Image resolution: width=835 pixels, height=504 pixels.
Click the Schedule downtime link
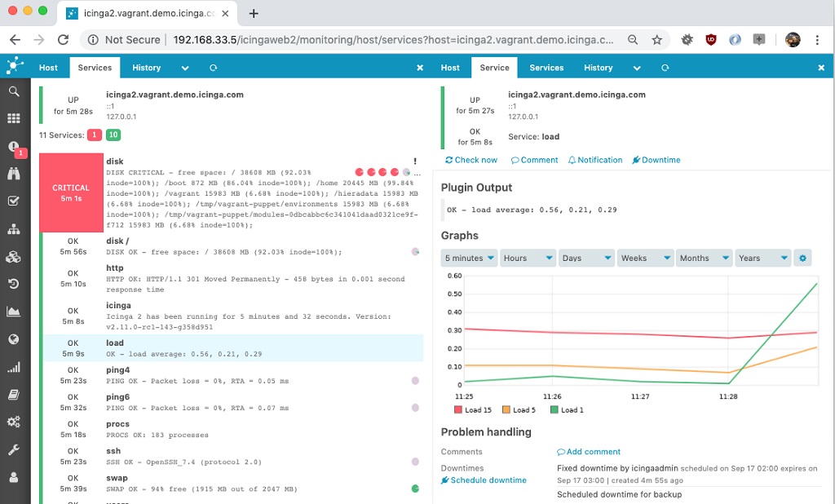484,480
